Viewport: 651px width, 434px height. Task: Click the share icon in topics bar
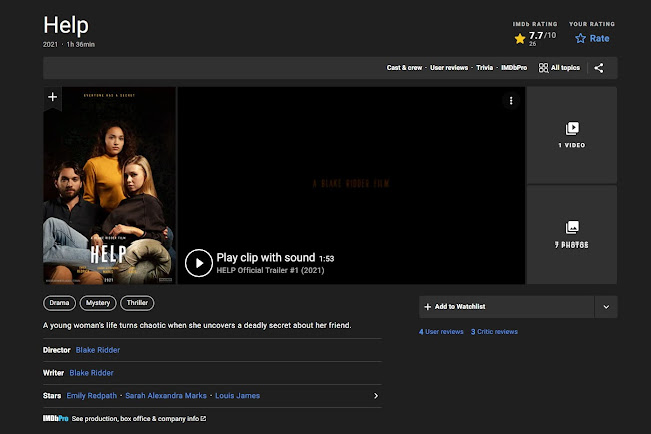tap(598, 68)
